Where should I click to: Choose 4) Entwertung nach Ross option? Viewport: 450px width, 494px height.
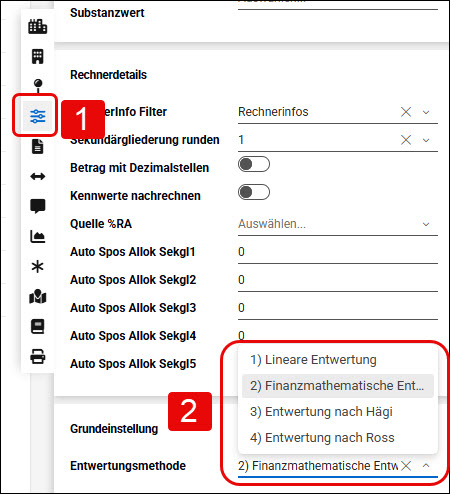click(x=338, y=438)
